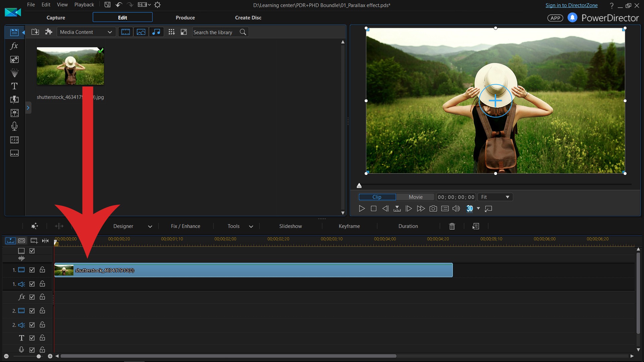This screenshot has width=644, height=362.
Task: Click the Magic Tools wand icon
Action: 34,226
